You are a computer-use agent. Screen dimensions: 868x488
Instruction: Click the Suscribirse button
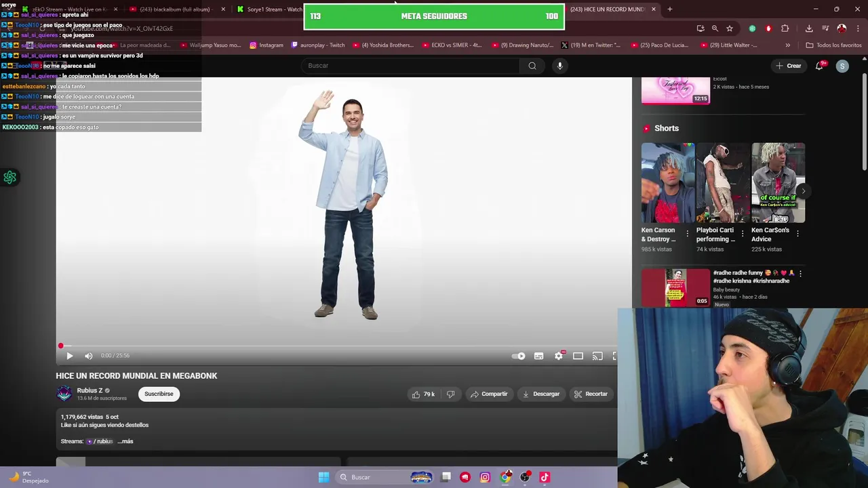click(159, 394)
